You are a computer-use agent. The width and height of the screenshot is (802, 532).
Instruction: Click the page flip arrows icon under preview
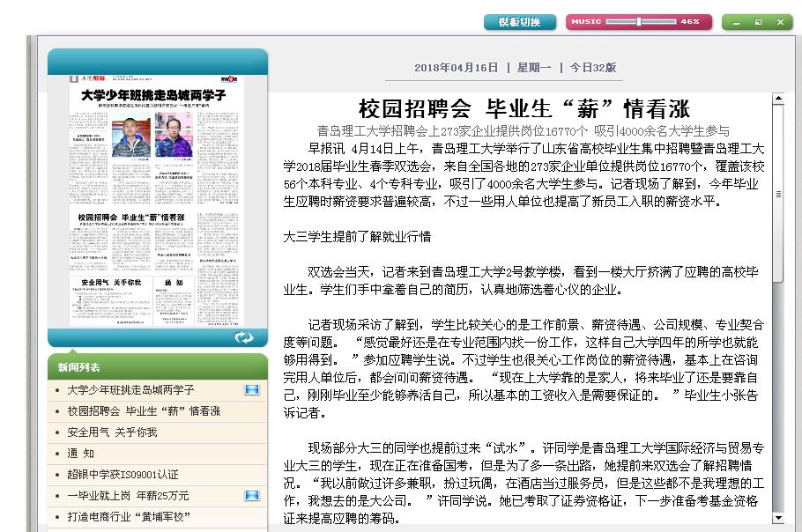click(x=243, y=337)
